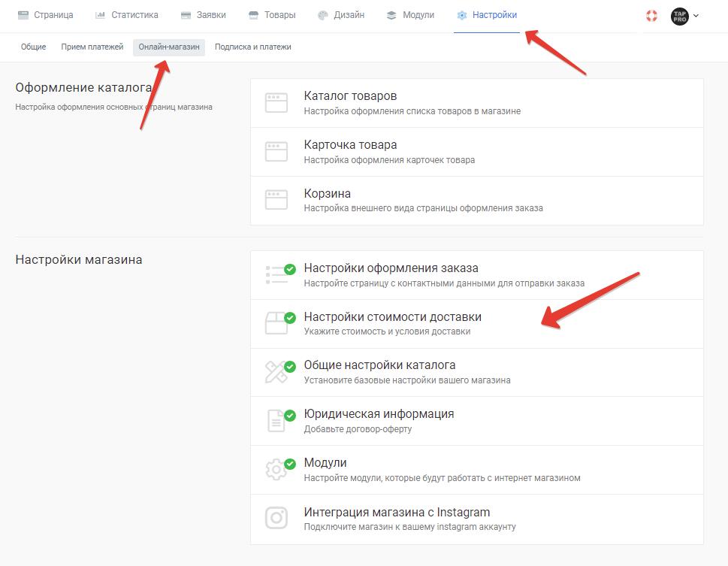728x566 pixels.
Task: Open the Подписка и платежи sub-tab
Action: (x=253, y=47)
